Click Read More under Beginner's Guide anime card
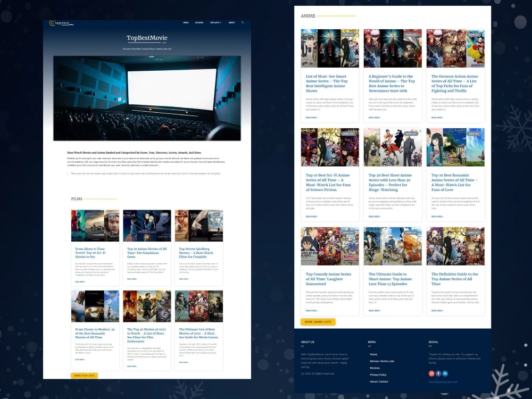The width and height of the screenshot is (532, 399). pos(375,118)
